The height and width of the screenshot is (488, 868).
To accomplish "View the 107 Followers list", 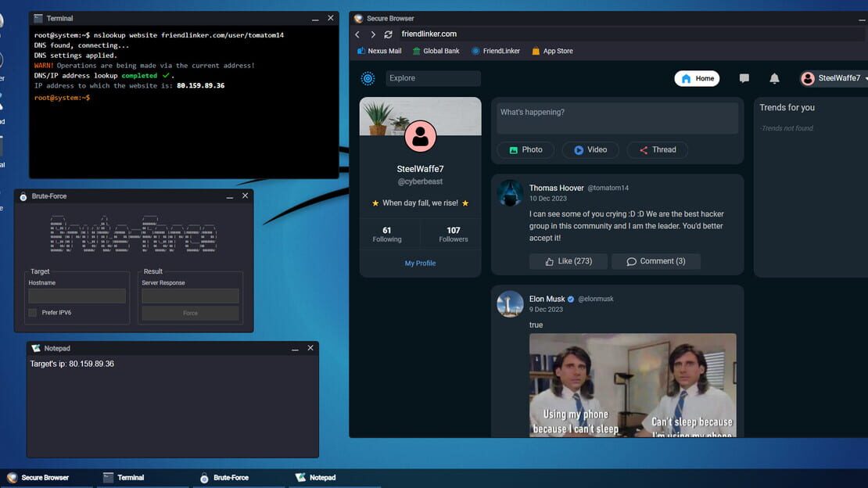I will [x=454, y=235].
